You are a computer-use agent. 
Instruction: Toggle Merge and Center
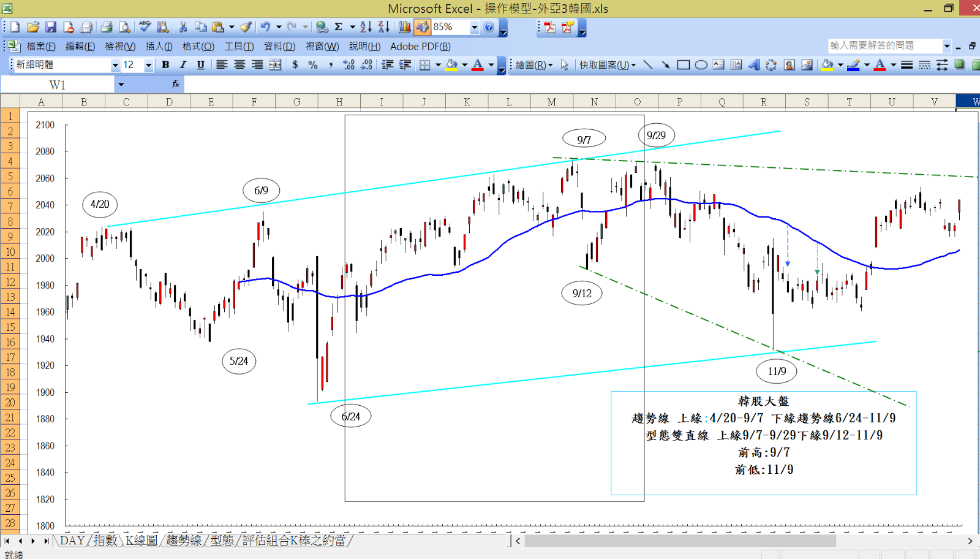[x=275, y=65]
